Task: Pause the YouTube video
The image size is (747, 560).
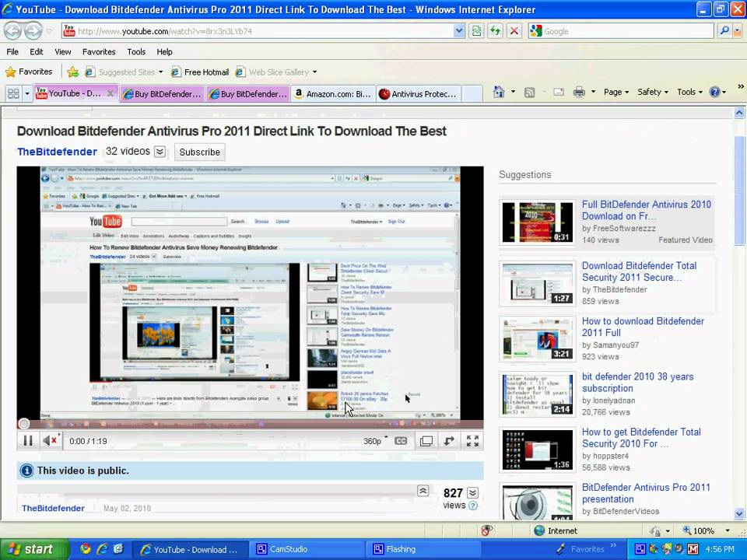Action: click(x=28, y=441)
